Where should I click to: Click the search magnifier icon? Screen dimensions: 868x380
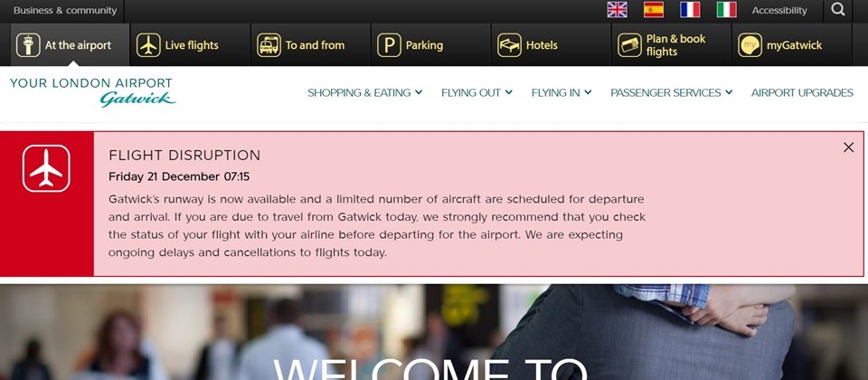pos(838,10)
